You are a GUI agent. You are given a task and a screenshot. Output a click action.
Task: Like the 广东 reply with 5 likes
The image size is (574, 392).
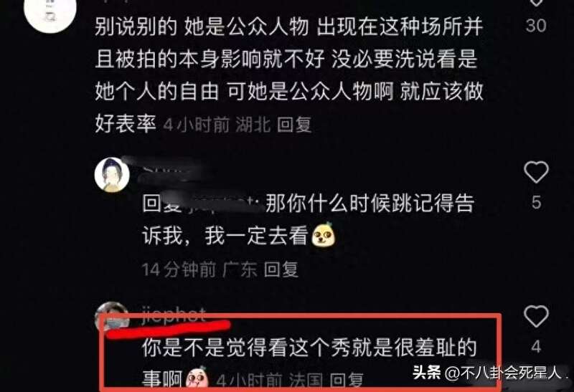536,172
